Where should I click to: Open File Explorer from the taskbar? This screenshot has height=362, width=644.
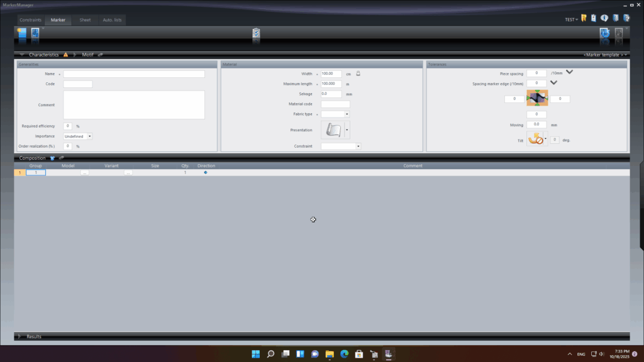point(329,354)
